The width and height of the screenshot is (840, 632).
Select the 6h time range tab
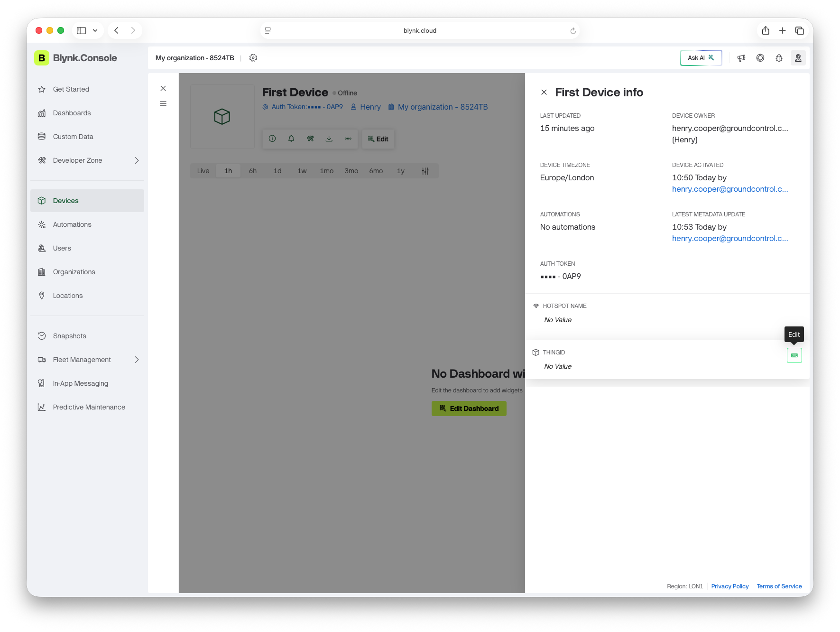pos(253,171)
